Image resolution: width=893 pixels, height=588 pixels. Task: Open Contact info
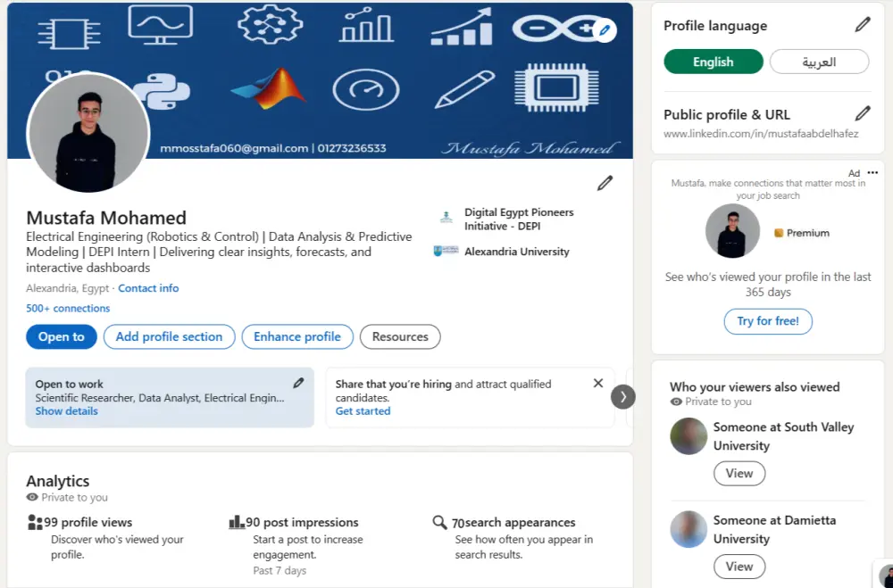(150, 288)
